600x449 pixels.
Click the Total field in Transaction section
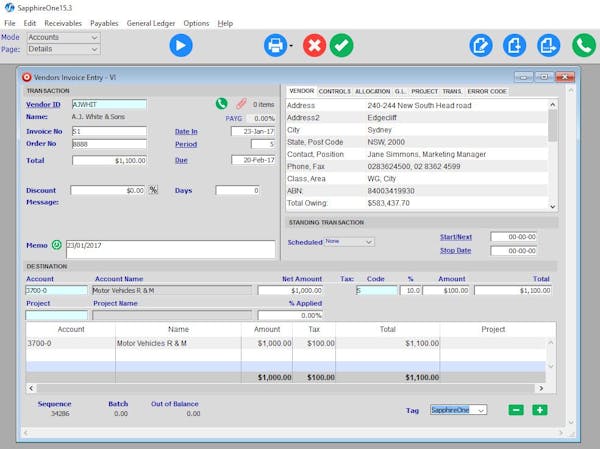pos(109,160)
